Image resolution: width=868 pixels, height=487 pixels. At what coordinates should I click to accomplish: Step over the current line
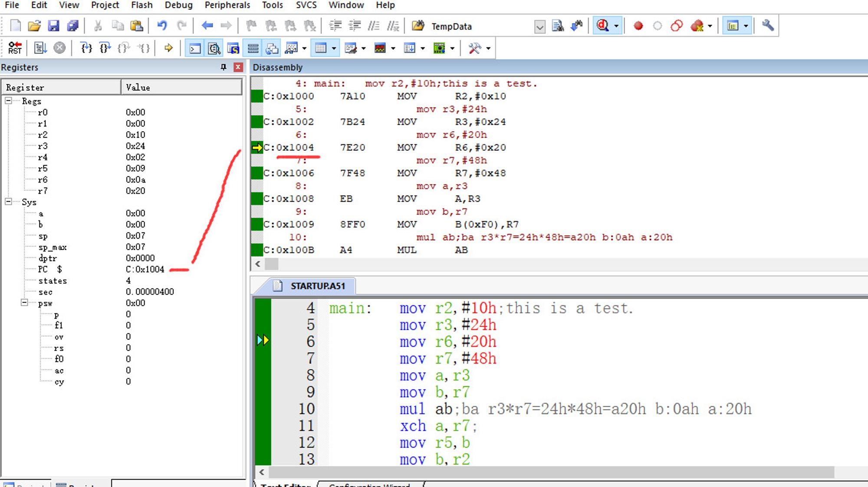105,48
